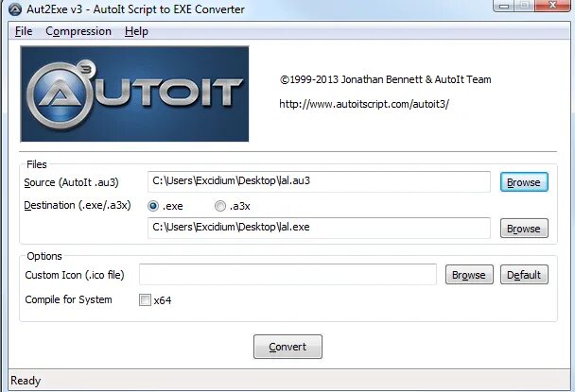Click the Destination (.exe/.a3x) label

(x=78, y=205)
